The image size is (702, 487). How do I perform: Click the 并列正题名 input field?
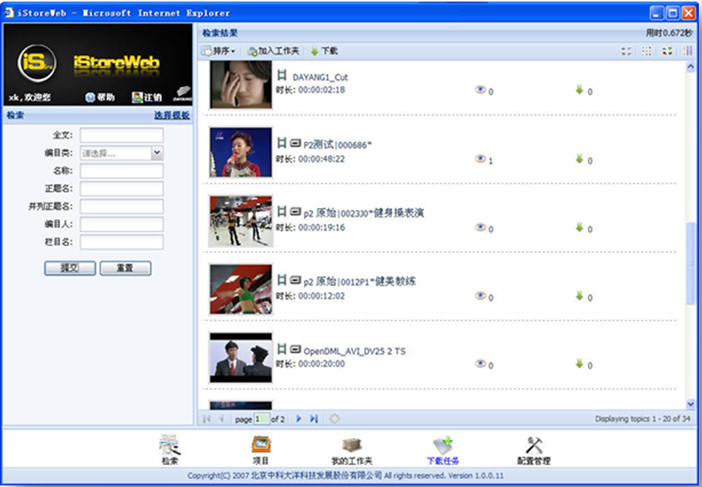[x=122, y=206]
